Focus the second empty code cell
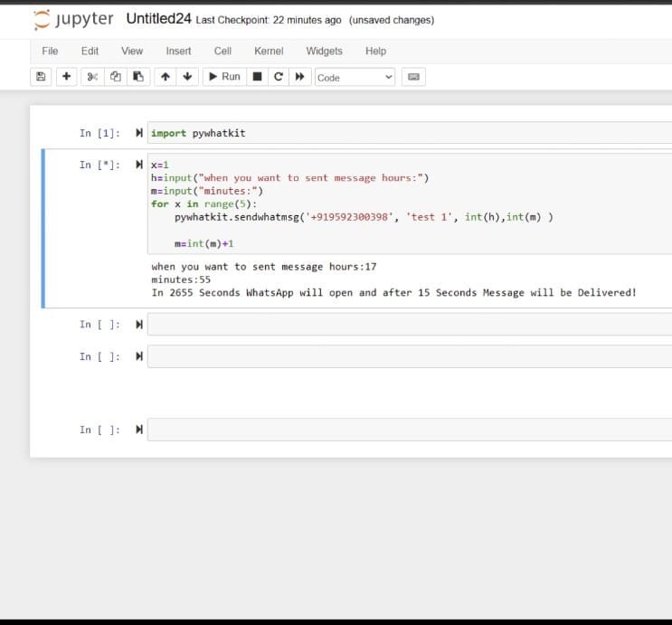The height and width of the screenshot is (625, 672). click(410, 356)
